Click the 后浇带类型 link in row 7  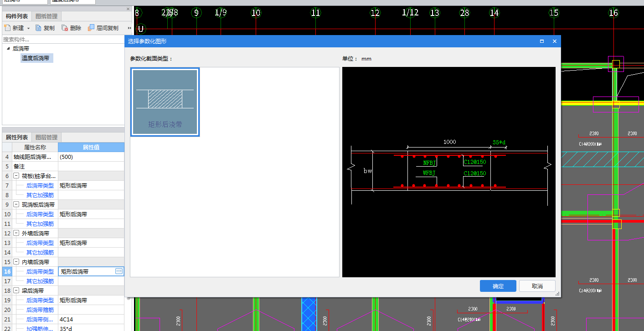pos(40,185)
